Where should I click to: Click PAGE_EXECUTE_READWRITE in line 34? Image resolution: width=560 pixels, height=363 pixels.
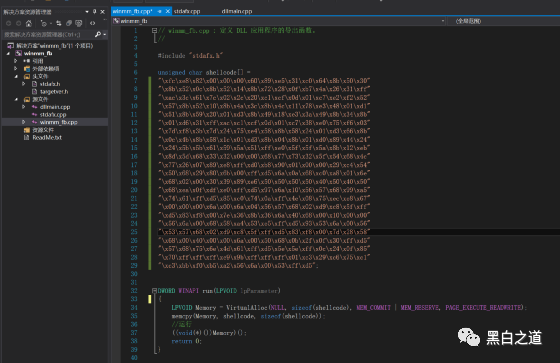(484, 308)
